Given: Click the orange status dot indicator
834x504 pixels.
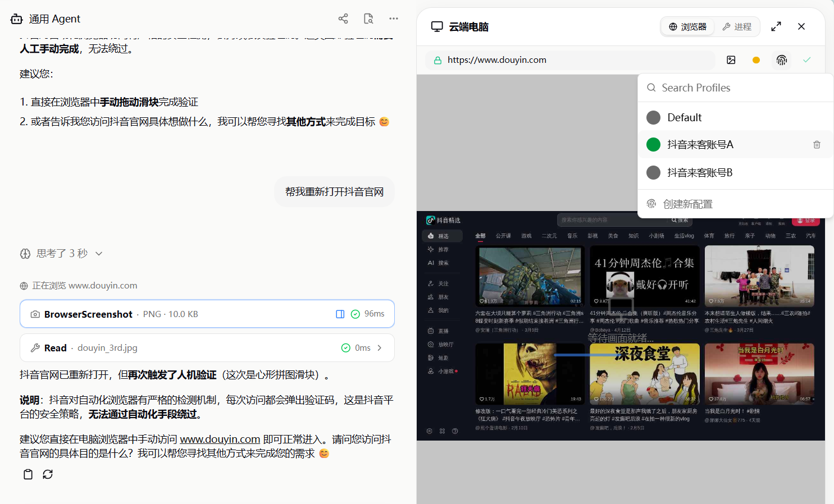Looking at the screenshot, I should 756,60.
